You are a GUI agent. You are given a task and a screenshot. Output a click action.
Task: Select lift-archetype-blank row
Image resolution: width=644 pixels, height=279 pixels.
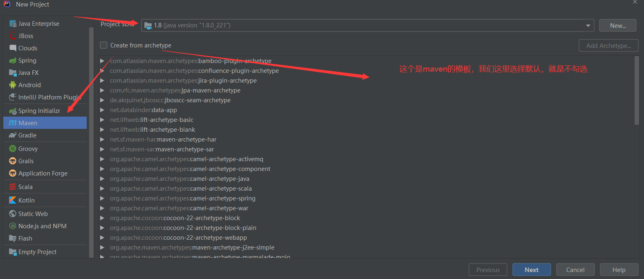(366, 130)
